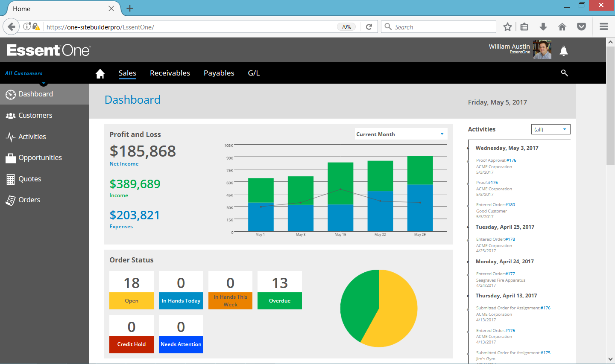Click browser back arrow button
615x364 pixels.
(x=11, y=27)
